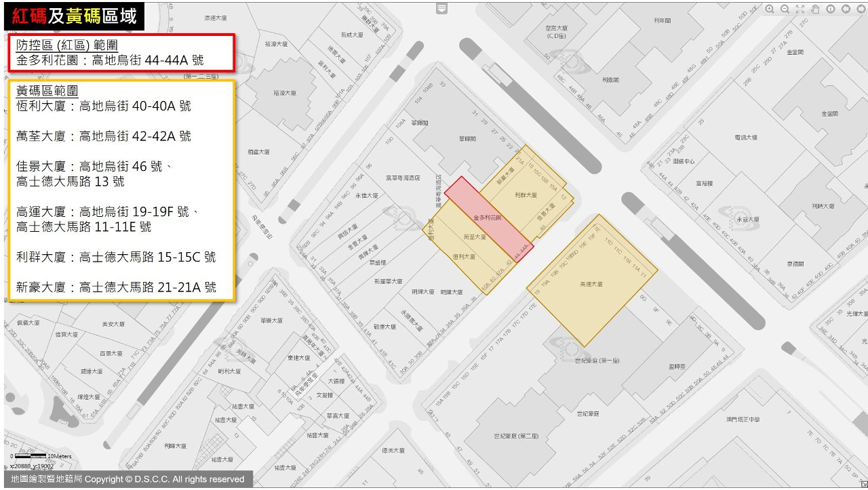The image size is (868, 490).
Task: Click the 紅碼及黃碼區域 title banner
Action: click(74, 16)
